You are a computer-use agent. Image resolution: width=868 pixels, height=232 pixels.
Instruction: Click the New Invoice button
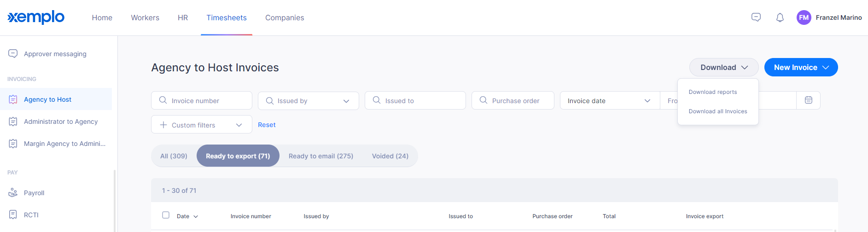[801, 67]
